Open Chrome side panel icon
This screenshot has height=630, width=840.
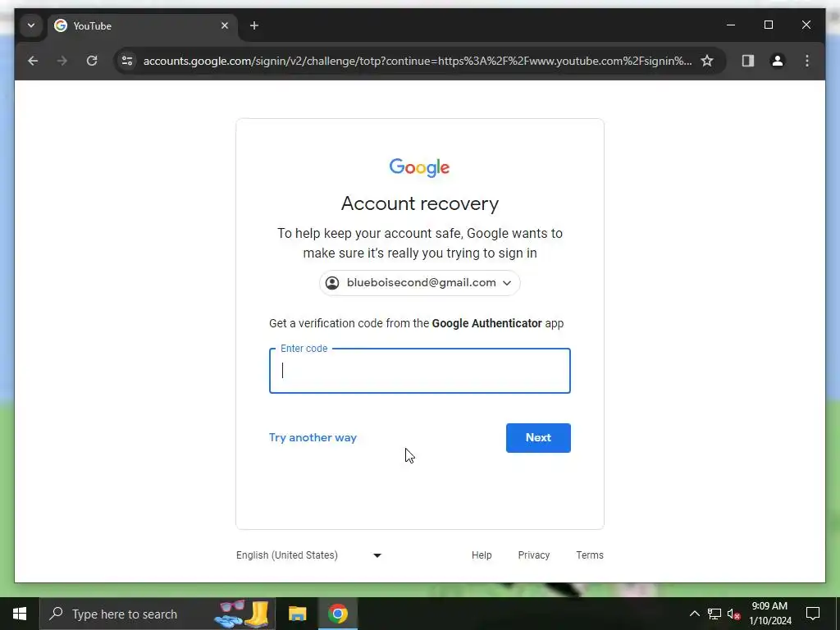748,61
